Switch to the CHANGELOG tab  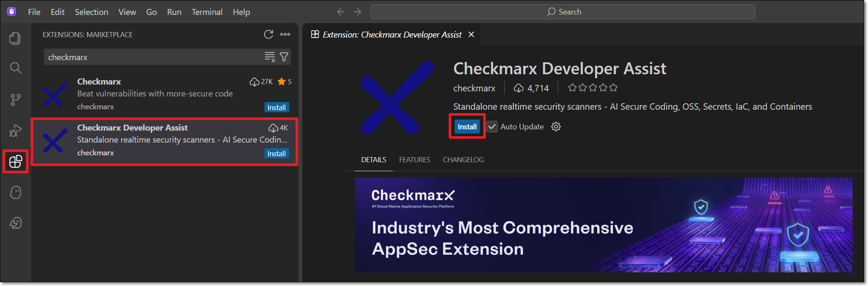click(463, 160)
